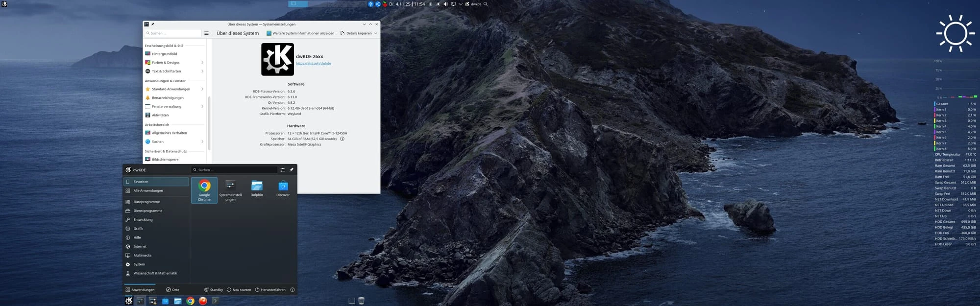The height and width of the screenshot is (306, 980).
Task: Open the Internet category
Action: coord(156,247)
